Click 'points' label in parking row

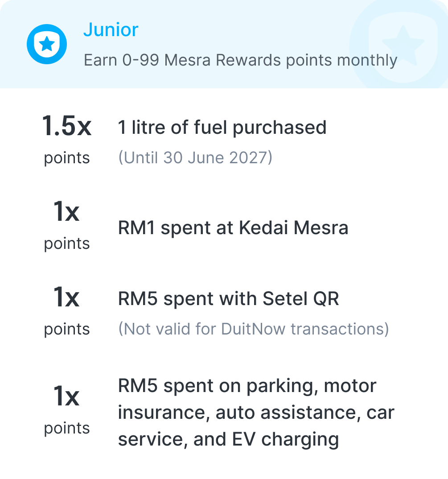coord(67,428)
